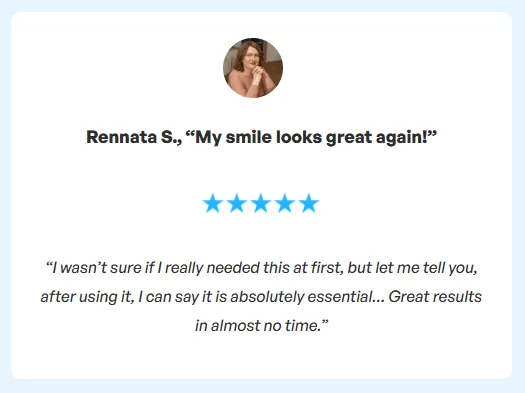Click the final line "in almost no time."
Viewport: 525px width, 393px height.
coord(258,326)
